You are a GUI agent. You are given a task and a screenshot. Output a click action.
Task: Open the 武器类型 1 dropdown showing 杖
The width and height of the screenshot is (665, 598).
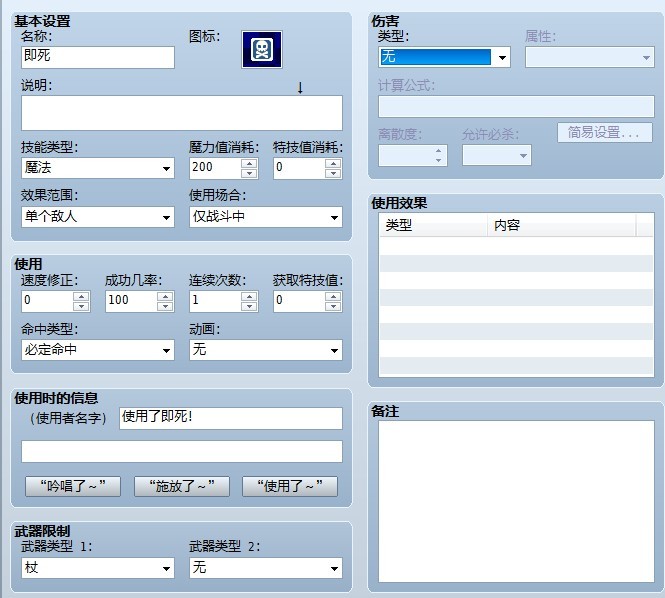[98, 568]
